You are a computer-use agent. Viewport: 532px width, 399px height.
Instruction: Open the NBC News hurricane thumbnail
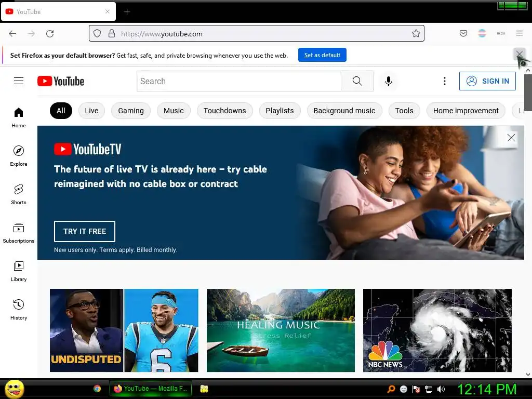437,330
